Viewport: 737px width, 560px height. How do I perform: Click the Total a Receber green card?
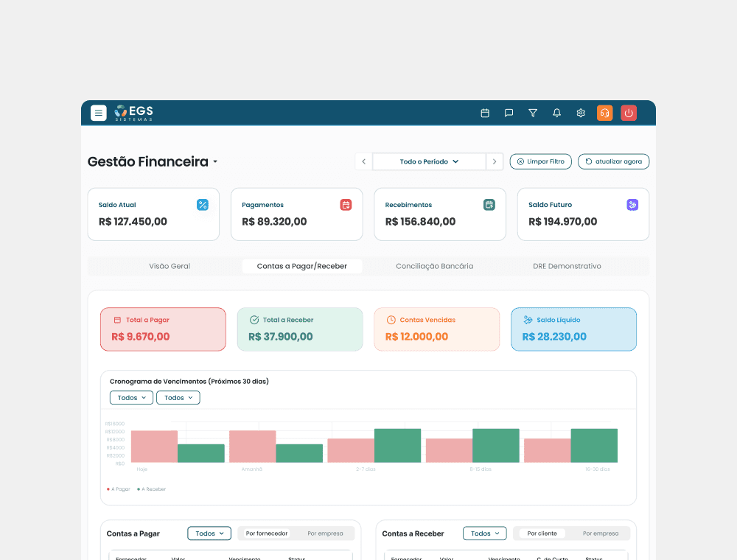click(300, 329)
